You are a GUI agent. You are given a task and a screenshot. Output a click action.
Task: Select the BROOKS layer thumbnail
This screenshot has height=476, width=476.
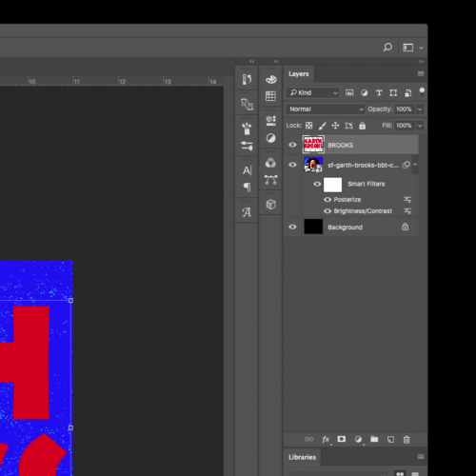(x=313, y=145)
